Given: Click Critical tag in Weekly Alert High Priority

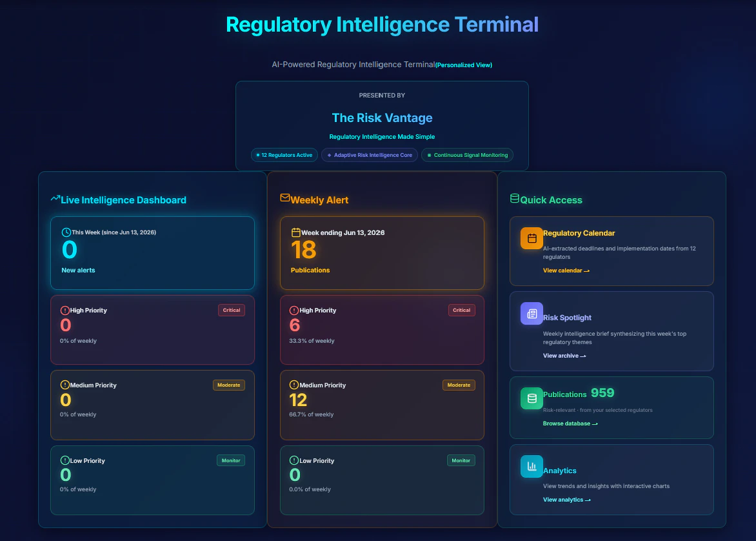Looking at the screenshot, I should pyautogui.click(x=461, y=311).
